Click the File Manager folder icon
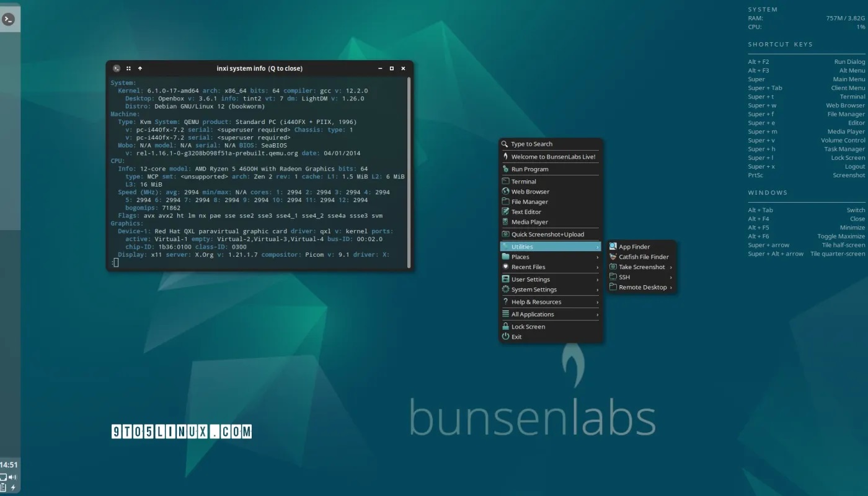The width and height of the screenshot is (868, 496). coord(505,201)
